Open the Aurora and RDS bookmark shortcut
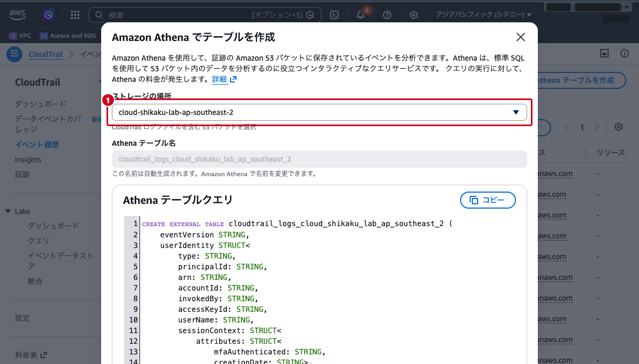Screen dimensions: 639x364 click(68, 36)
